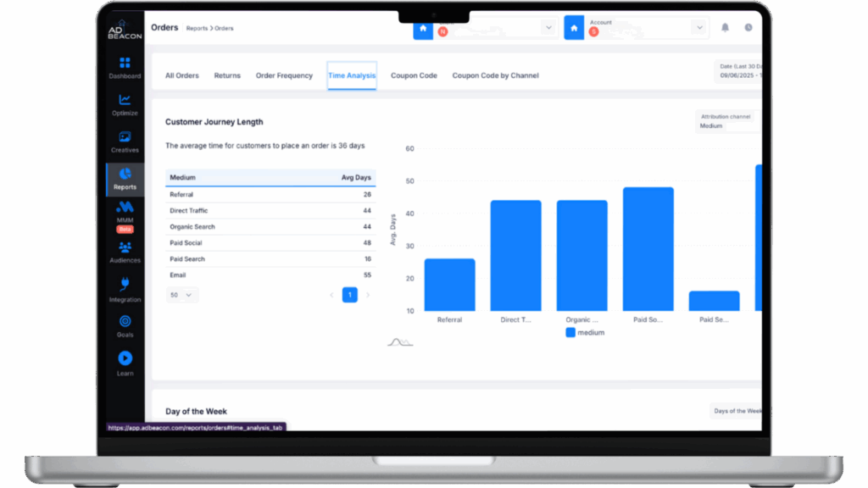This screenshot has width=868, height=488.
Task: Open the notifications bell
Action: (x=725, y=28)
